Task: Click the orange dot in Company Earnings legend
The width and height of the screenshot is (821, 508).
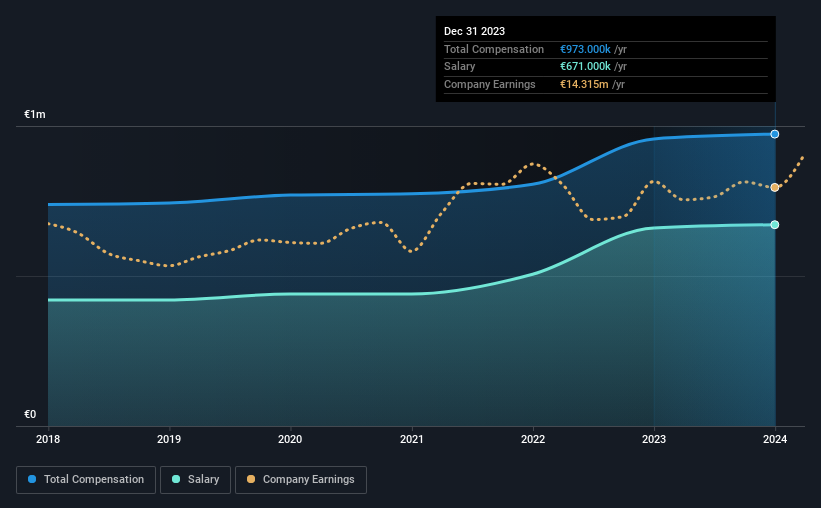Action: [x=251, y=479]
